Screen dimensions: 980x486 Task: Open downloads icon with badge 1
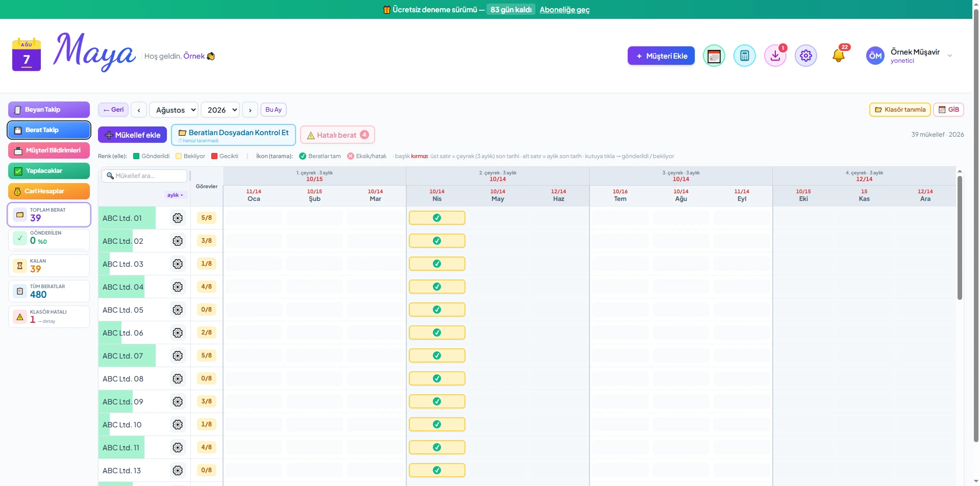775,56
